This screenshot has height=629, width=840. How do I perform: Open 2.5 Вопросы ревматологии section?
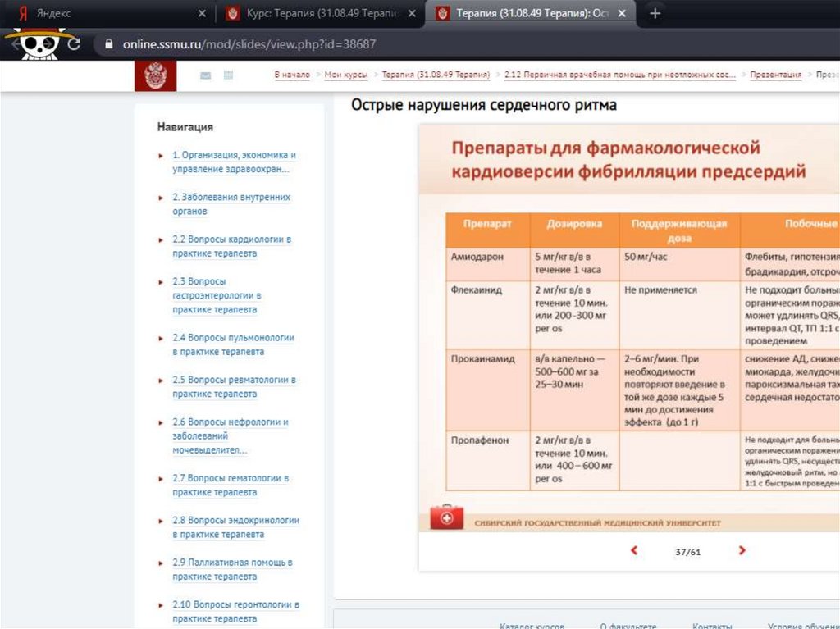pyautogui.click(x=234, y=387)
